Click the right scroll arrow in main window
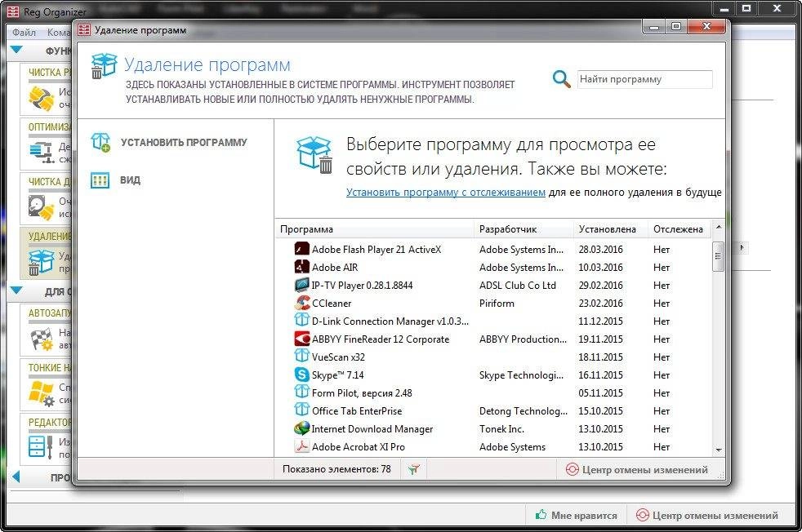 (x=741, y=248)
